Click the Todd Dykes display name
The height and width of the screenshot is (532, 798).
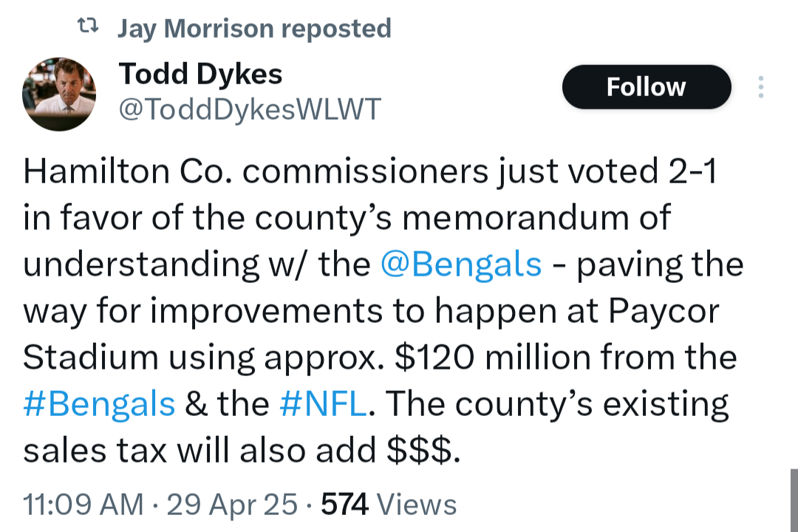click(x=200, y=74)
